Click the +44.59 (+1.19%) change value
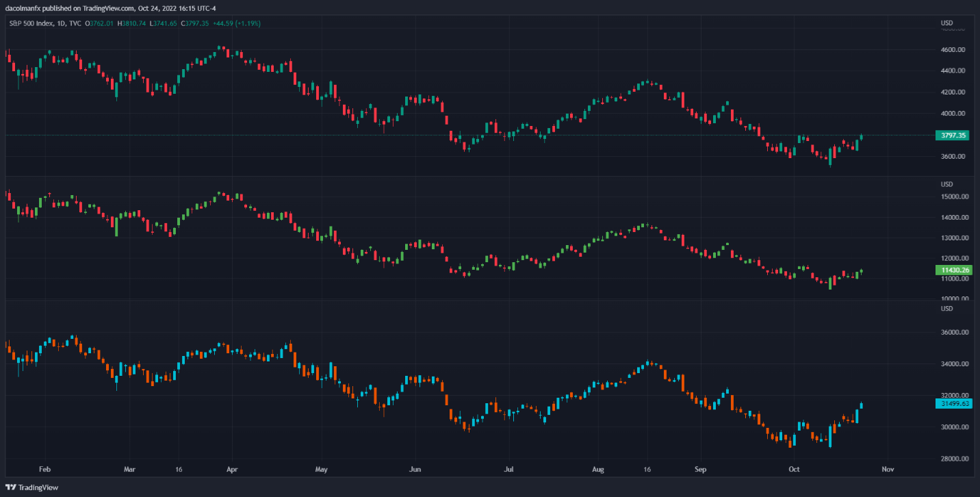 click(x=235, y=23)
